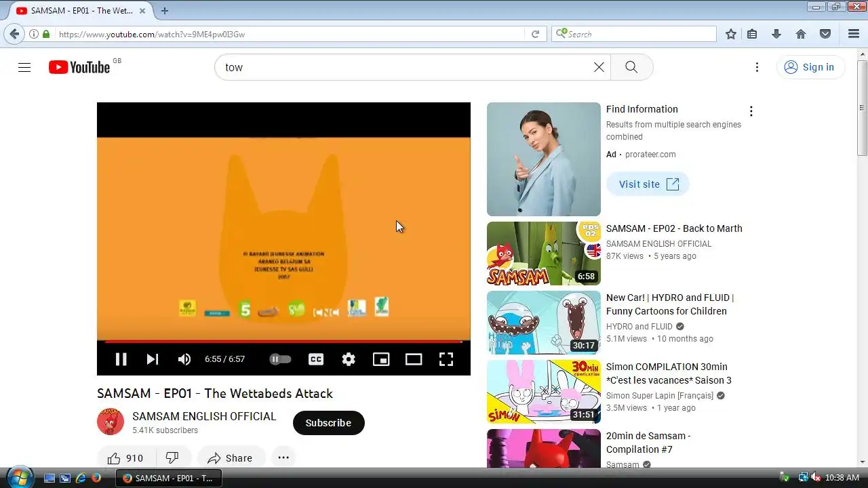Open the Firefox hamburger menu
This screenshot has width=868, height=488.
click(854, 34)
